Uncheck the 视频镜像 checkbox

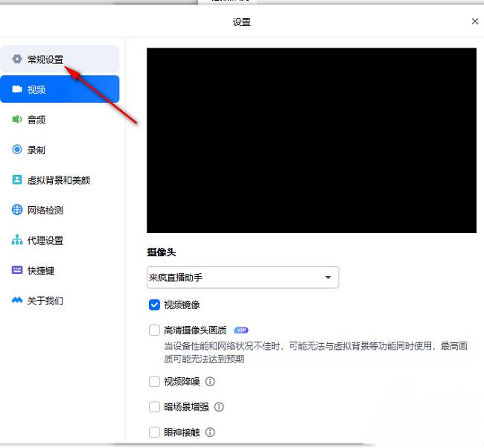click(x=154, y=304)
